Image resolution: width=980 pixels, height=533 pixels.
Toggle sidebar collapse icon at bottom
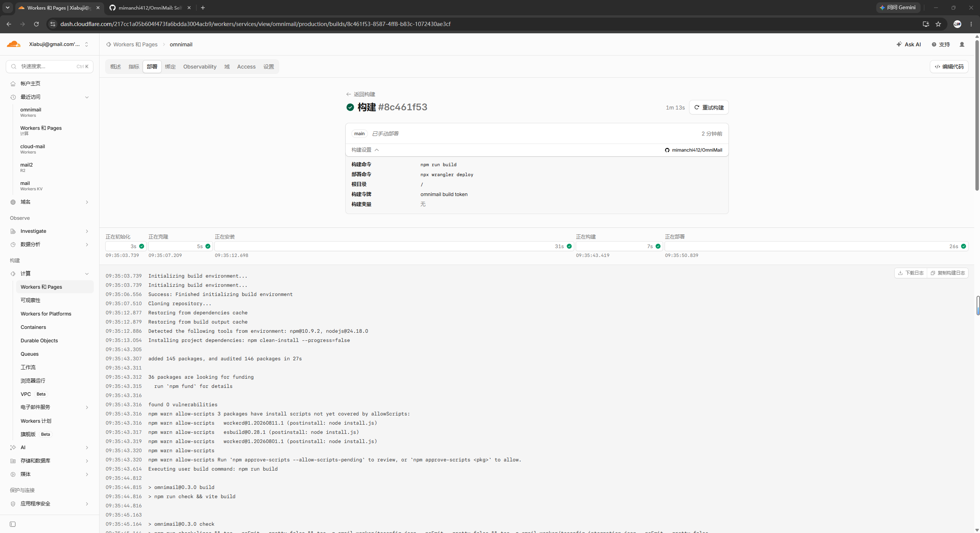[13, 524]
